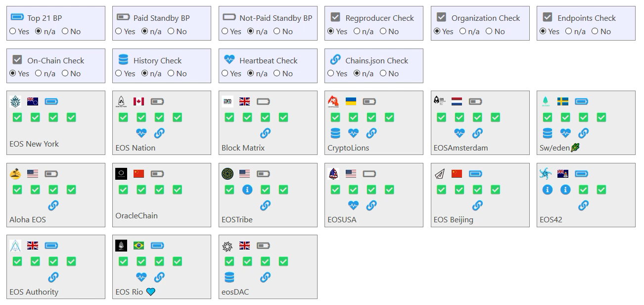The width and height of the screenshot is (644, 305).
Task: Click the Heartbeat Check heart icon
Action: tap(229, 59)
